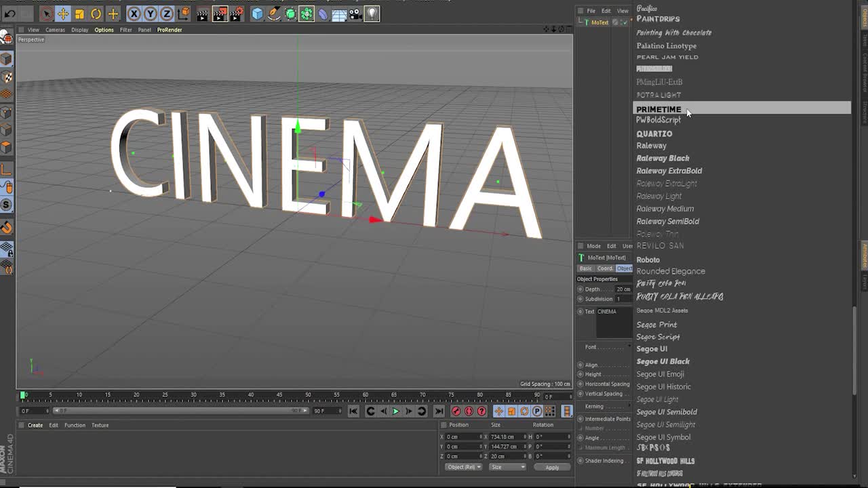Open the Size mode dropdown
868x488 pixels.
tap(507, 467)
